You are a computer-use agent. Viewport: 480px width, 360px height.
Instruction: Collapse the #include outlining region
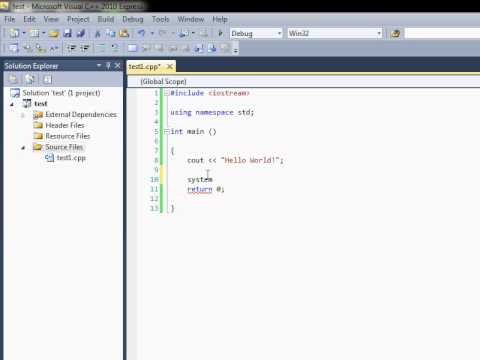(x=167, y=93)
